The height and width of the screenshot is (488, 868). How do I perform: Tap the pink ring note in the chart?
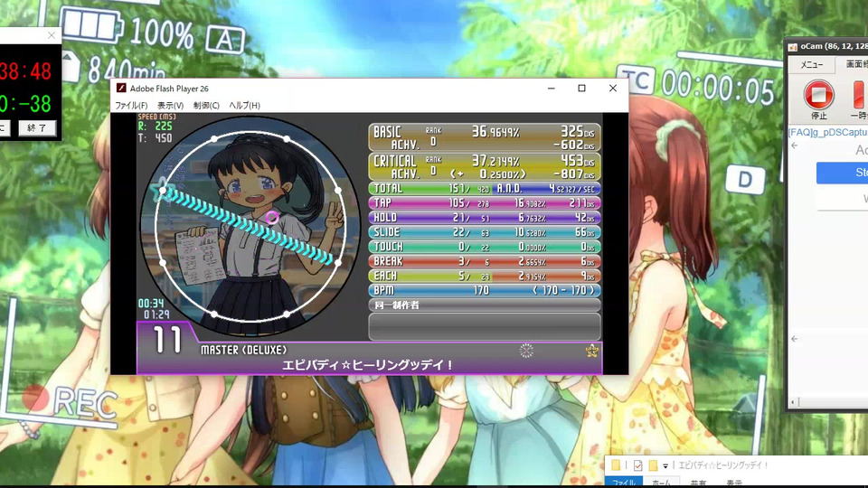pyautogui.click(x=271, y=218)
